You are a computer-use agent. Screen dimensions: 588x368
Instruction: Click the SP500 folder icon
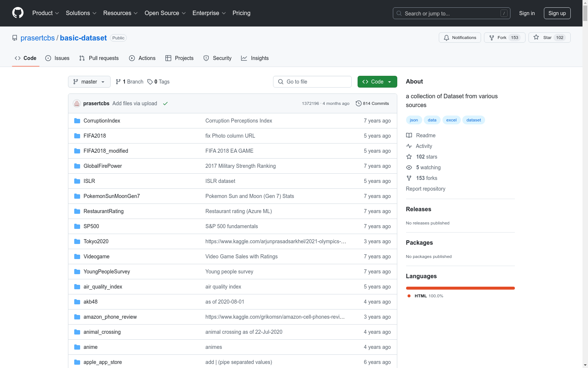coord(77,226)
